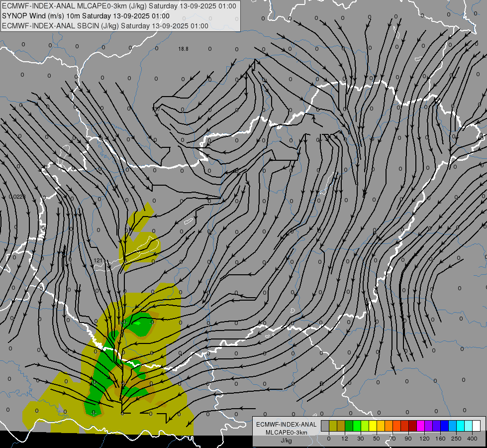The width and height of the screenshot is (487, 448).
Task: Click legend heading ECMWF-INDEX-ANAL
Action: 286,425
